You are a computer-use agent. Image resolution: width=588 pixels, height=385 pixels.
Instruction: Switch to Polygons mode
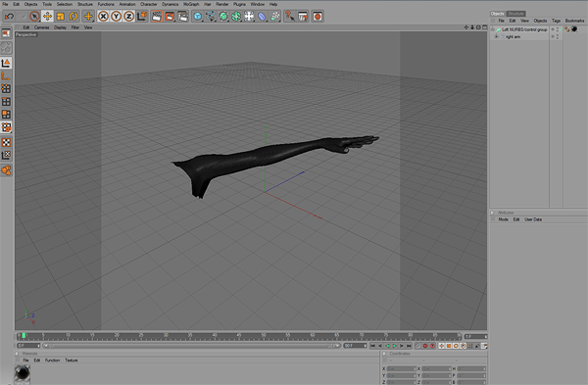click(x=6, y=115)
